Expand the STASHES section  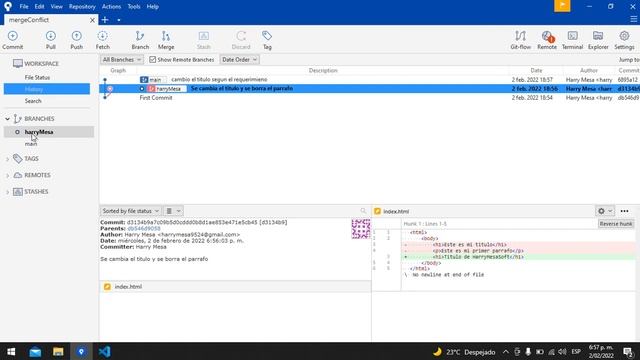7,192
